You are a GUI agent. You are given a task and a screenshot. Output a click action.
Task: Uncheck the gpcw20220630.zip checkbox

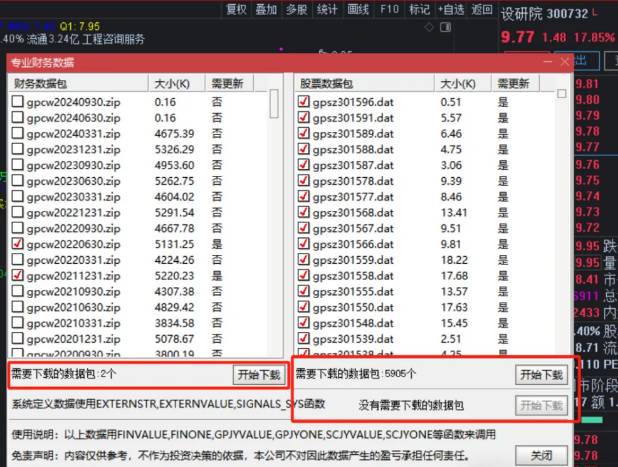tap(17, 244)
